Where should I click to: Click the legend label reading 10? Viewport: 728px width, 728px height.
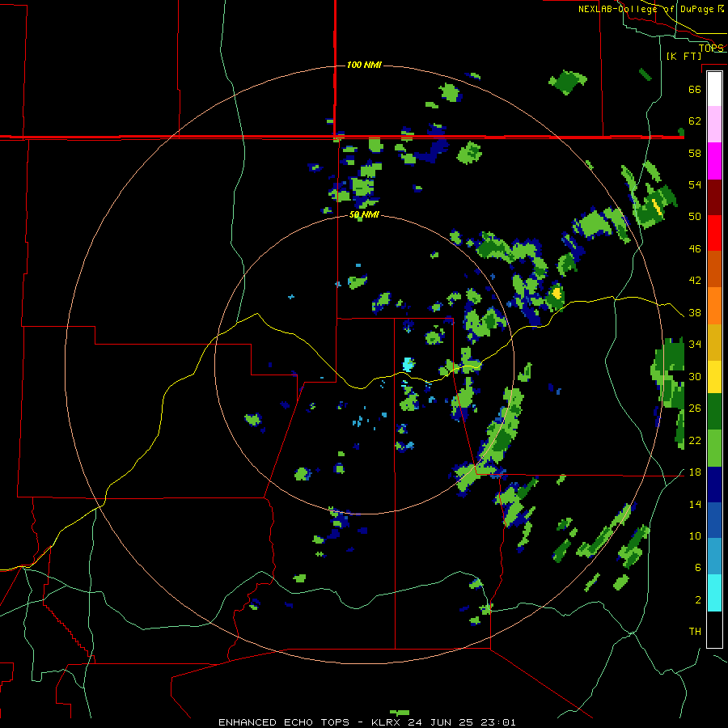(695, 535)
